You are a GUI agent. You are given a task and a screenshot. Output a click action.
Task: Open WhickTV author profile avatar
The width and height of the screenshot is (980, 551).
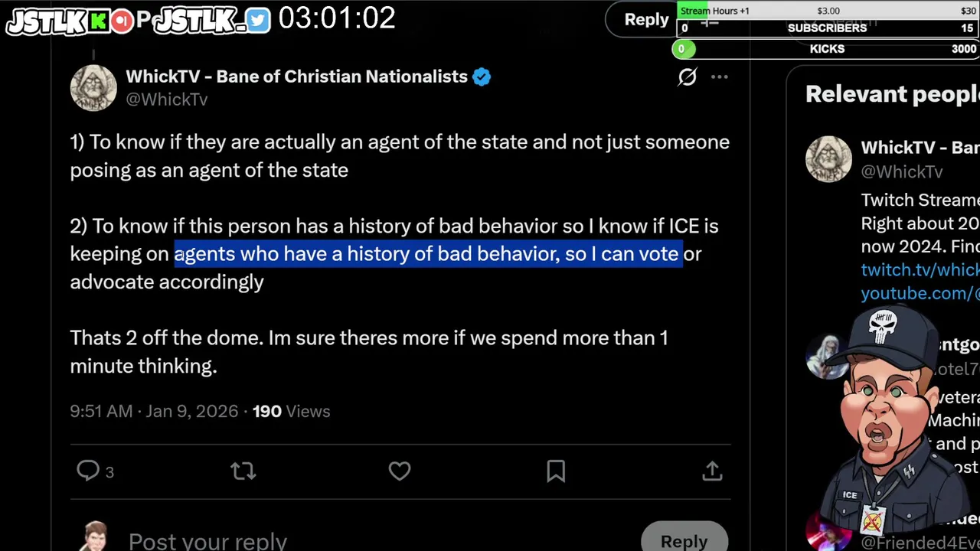point(93,88)
